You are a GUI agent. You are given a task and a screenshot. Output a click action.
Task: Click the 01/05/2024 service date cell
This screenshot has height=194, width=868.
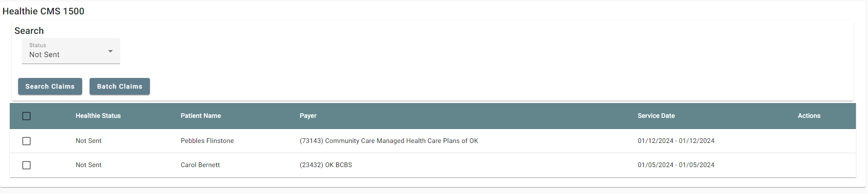[676, 165]
